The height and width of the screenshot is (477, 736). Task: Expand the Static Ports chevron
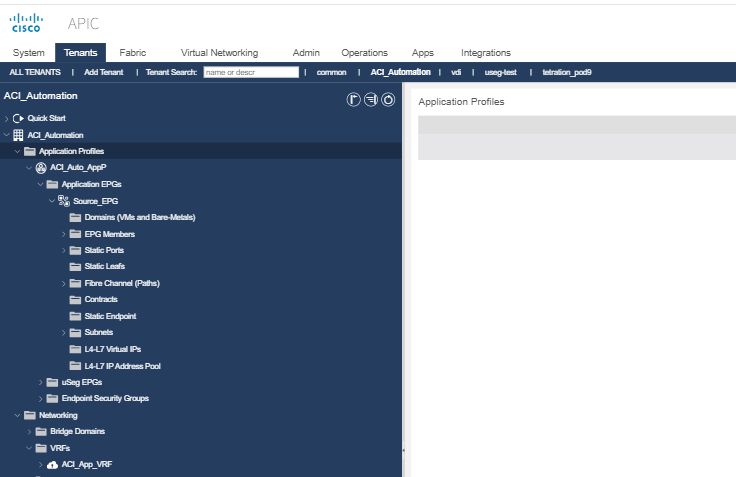click(64, 250)
